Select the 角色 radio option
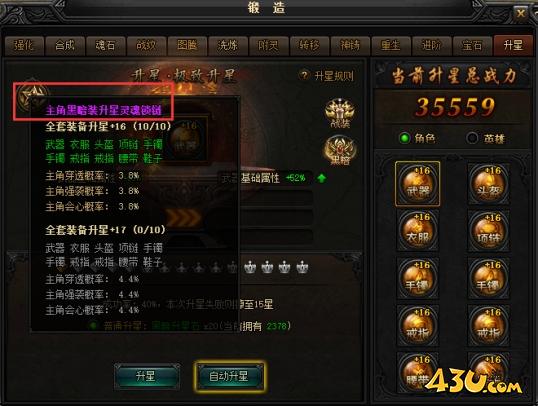Screen dimensions: 538x406 [405, 138]
